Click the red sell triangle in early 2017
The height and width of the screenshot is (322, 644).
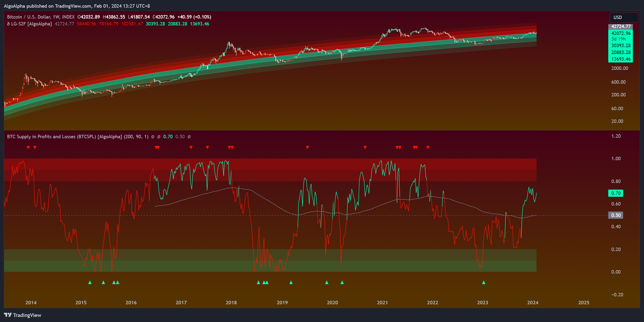191,147
